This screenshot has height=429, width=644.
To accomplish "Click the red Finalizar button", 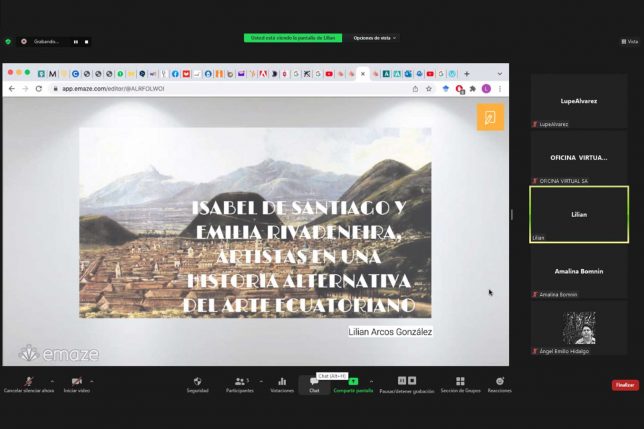I will (625, 385).
